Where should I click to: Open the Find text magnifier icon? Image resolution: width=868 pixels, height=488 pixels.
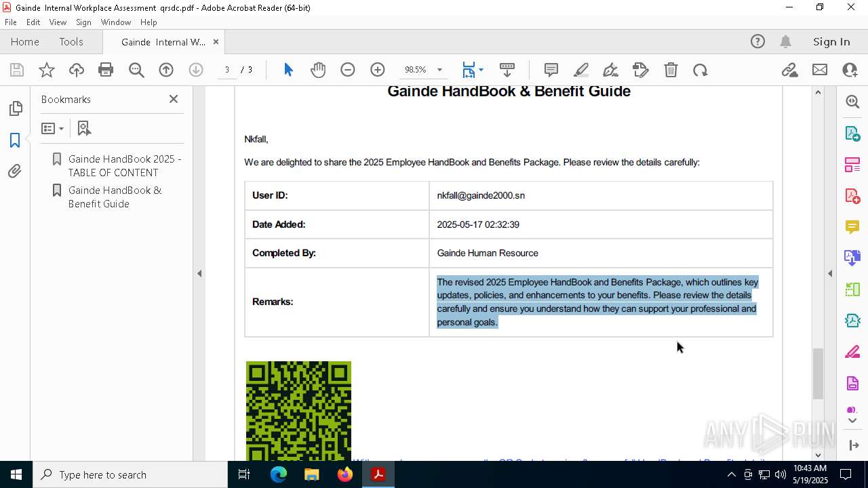click(x=136, y=70)
